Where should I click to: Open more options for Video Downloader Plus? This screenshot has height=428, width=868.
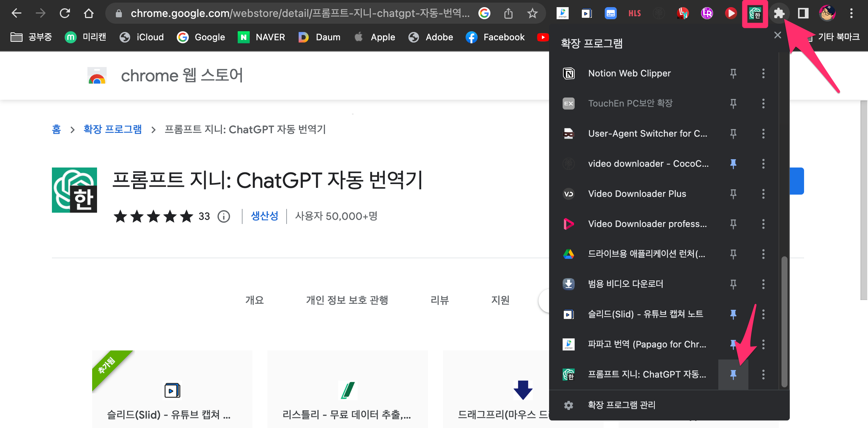763,194
